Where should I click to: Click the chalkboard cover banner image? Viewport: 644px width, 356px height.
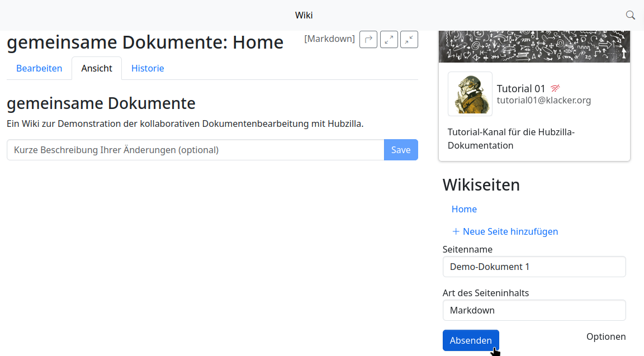click(534, 46)
